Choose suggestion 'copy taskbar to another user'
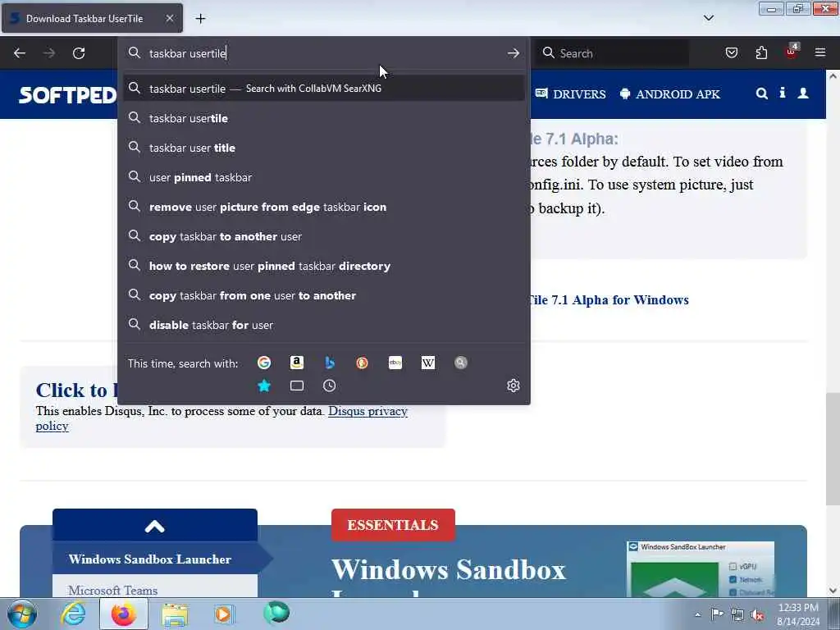 [324, 236]
